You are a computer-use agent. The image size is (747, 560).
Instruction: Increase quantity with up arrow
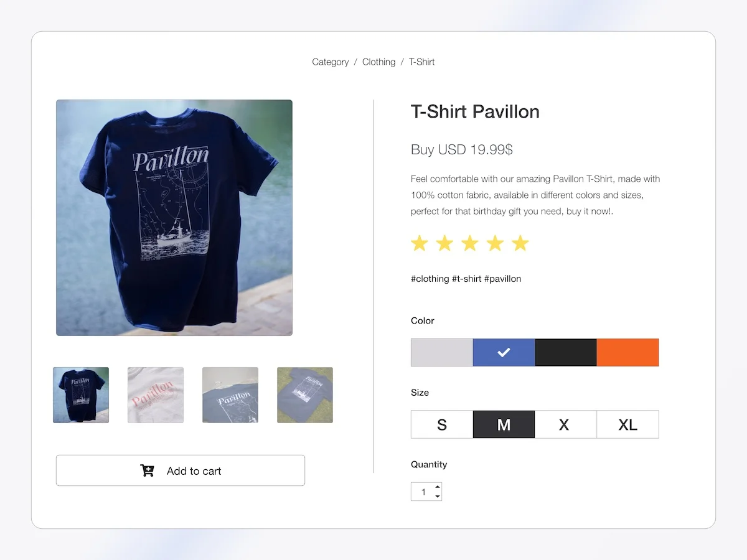coord(438,487)
